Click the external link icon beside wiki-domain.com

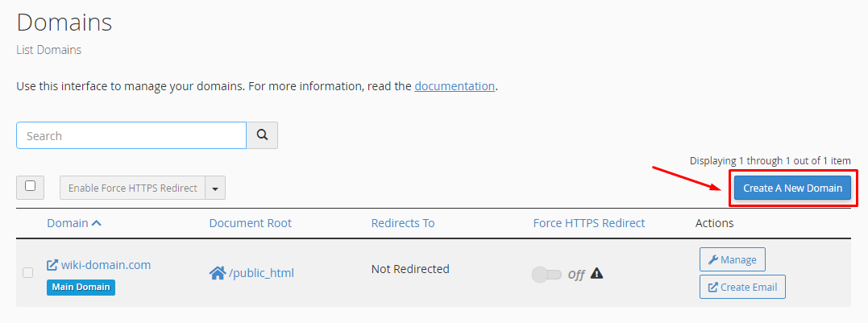[x=52, y=265]
